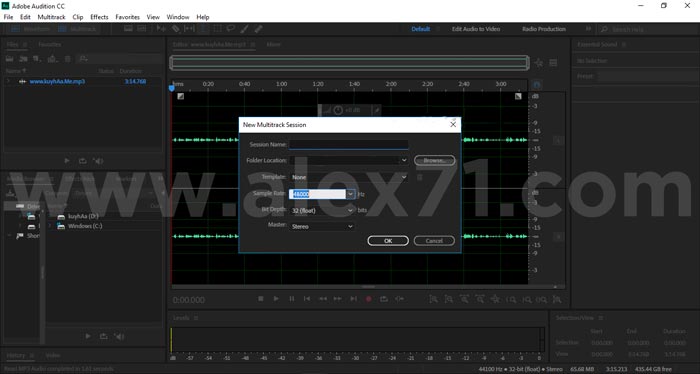
Task: Select the Spot Healing Brush tool
Action: click(x=258, y=29)
